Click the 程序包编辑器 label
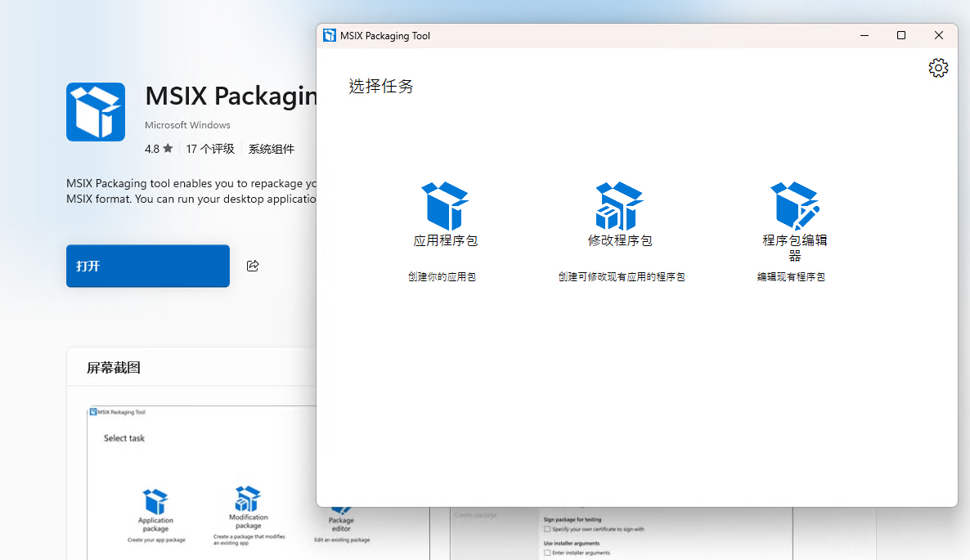The width and height of the screenshot is (970, 560). click(x=794, y=247)
